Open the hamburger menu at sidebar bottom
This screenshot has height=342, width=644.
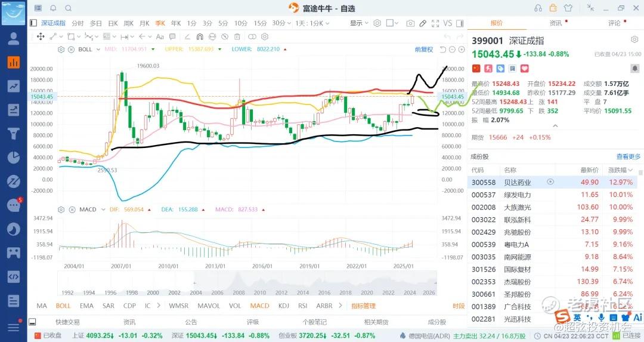coord(14,327)
